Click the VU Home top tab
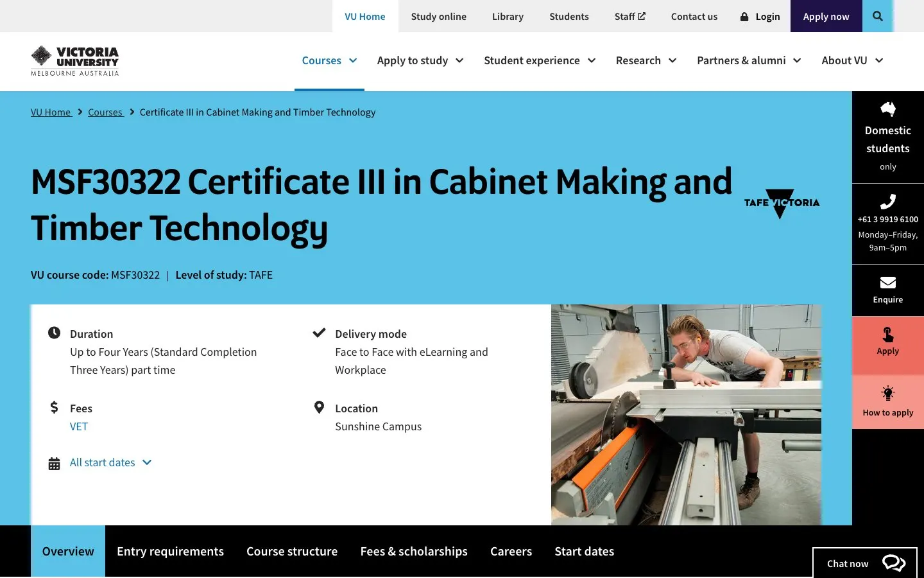Image resolution: width=924 pixels, height=578 pixels. (365, 16)
